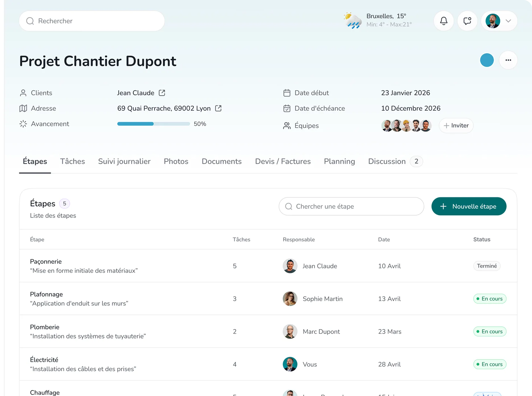Click the 10 Décembre 2026 due date

coord(411,108)
